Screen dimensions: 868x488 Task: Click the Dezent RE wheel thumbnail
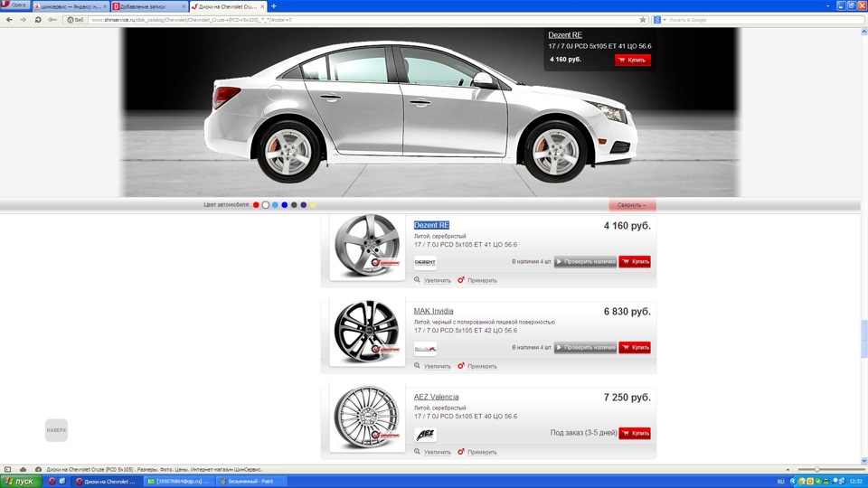tap(367, 246)
